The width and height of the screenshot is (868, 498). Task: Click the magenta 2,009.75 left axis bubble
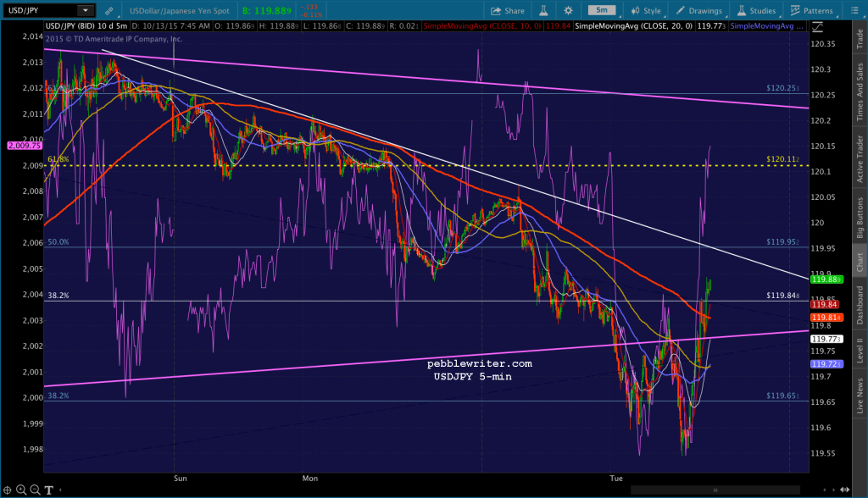pos(25,146)
